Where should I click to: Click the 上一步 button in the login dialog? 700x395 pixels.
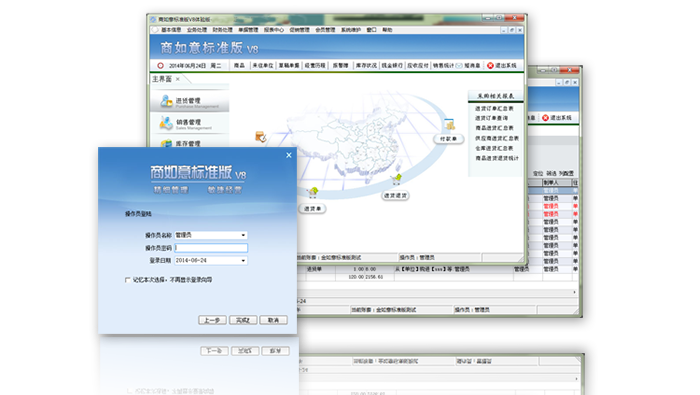tap(212, 320)
